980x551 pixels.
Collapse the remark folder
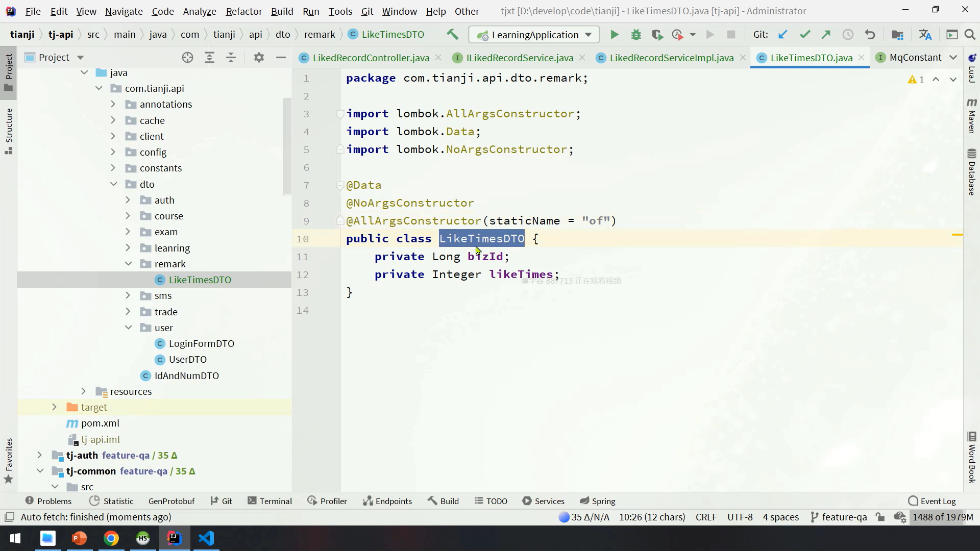coord(128,264)
